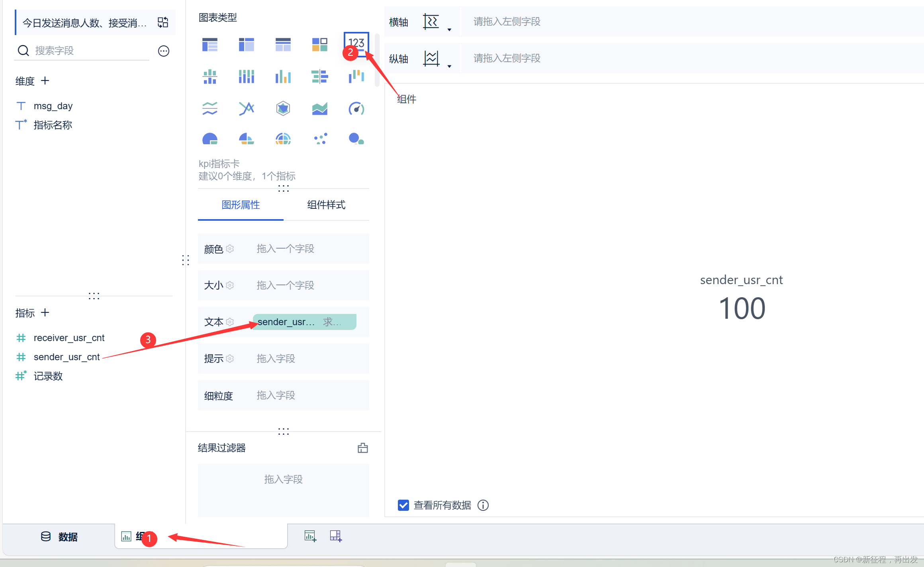Select the pie chart type
Screen dimensions: 924x567
210,139
